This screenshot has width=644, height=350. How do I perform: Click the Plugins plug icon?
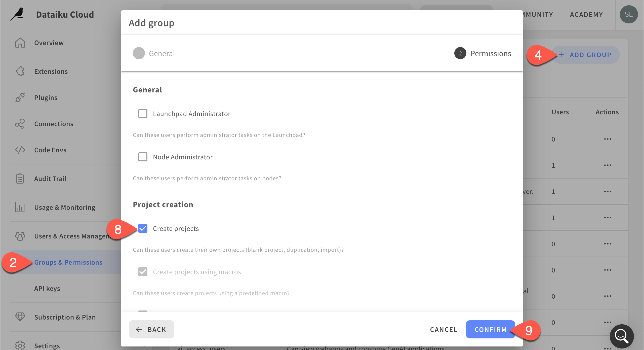20,97
